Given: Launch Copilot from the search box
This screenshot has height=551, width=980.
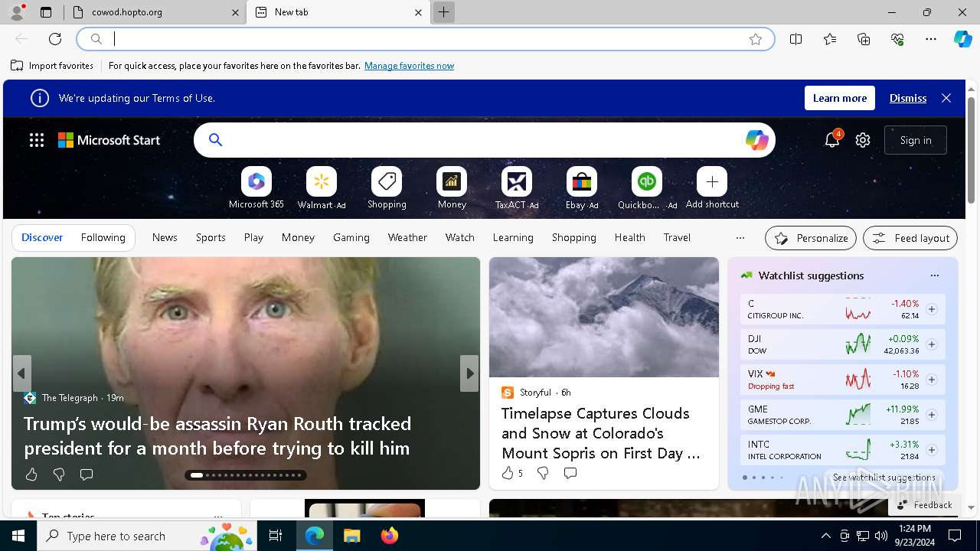Looking at the screenshot, I should (756, 140).
